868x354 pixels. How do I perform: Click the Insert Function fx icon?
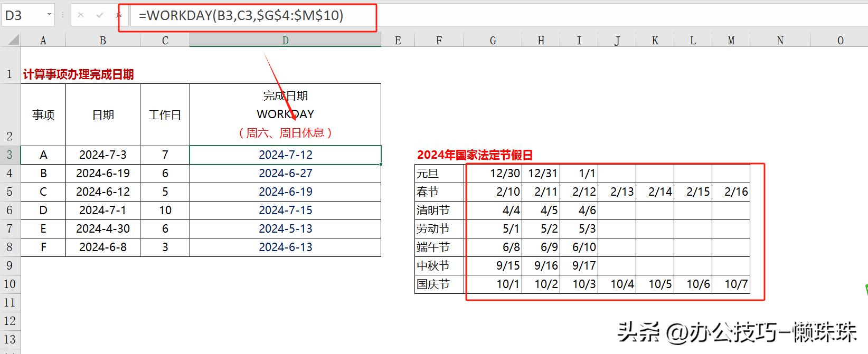pos(119,15)
